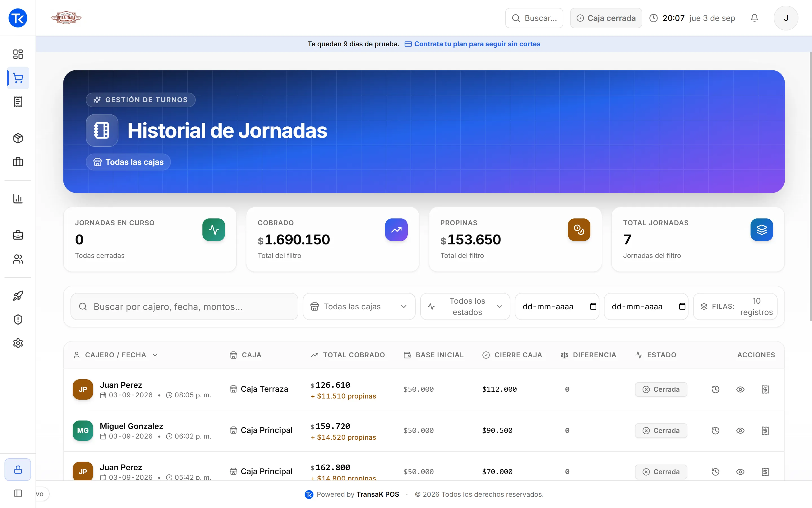This screenshot has height=508, width=812.
Task: Open the users sidebar icon
Action: [18, 259]
